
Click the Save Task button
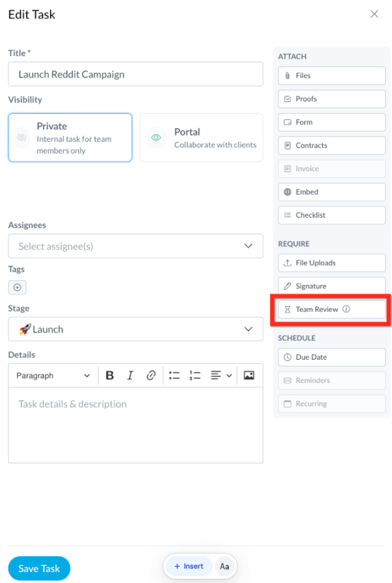click(39, 568)
